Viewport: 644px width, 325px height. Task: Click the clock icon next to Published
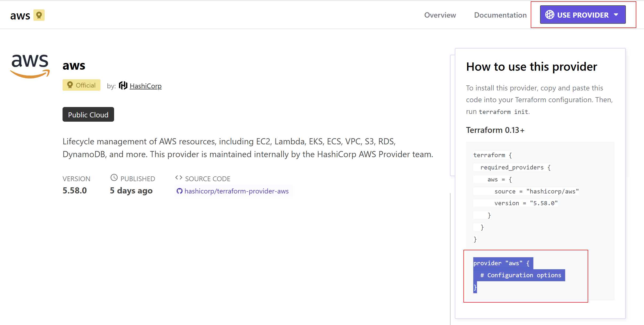click(x=114, y=178)
